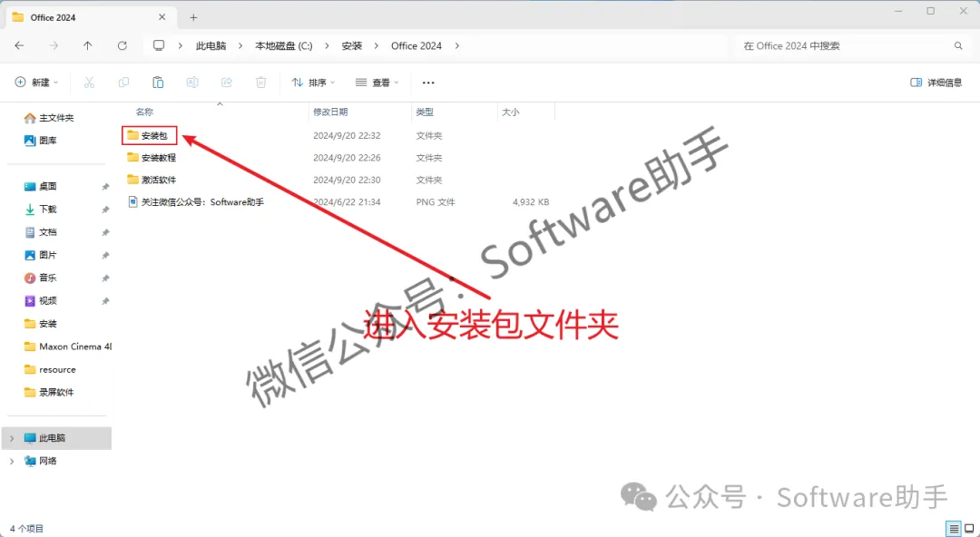Open 音乐 in quick access
Screen dimensions: 980x537
41,278
